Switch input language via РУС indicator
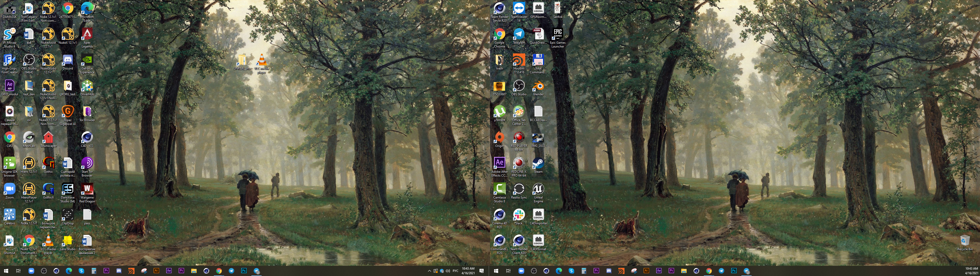 pyautogui.click(x=456, y=271)
